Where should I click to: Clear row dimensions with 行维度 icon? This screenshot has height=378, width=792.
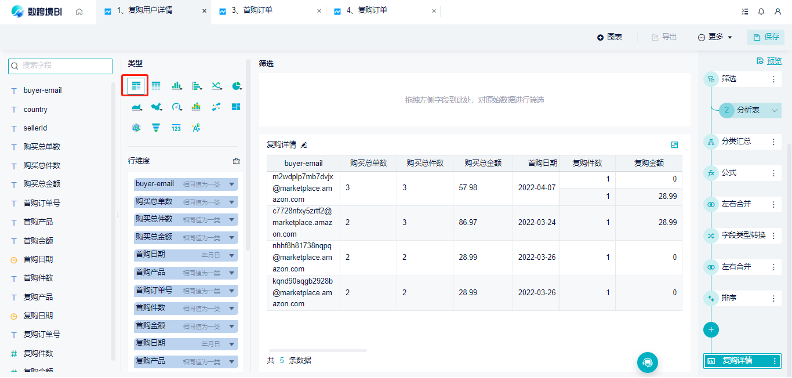[x=236, y=161]
